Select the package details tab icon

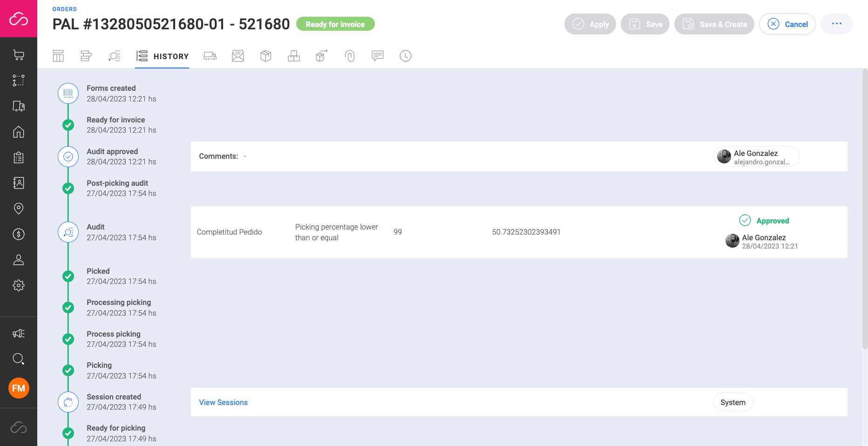coord(266,56)
